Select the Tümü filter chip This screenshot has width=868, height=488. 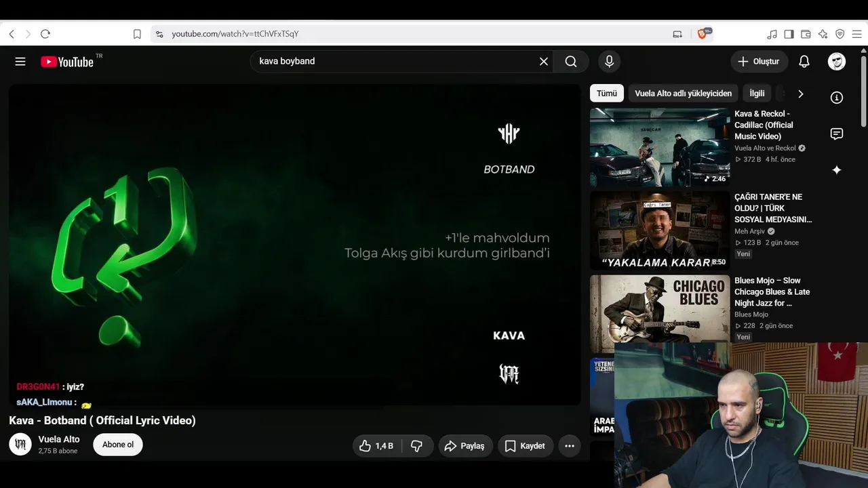point(607,94)
